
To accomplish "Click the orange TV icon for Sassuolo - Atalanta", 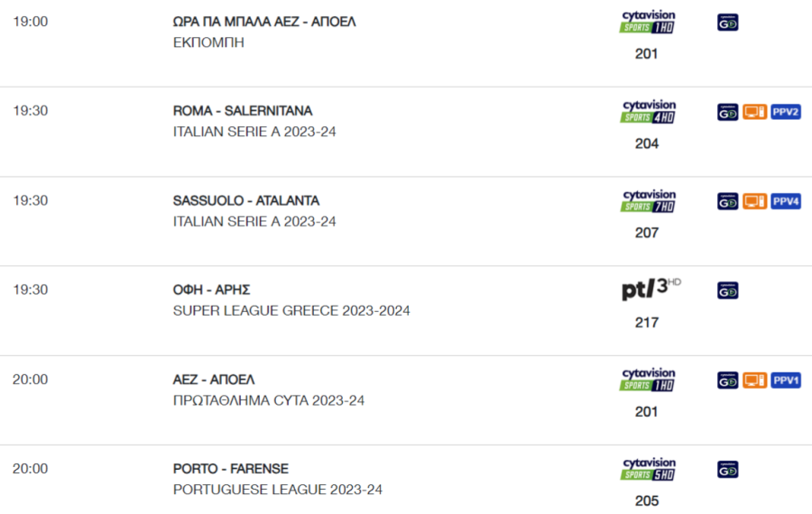I will [x=754, y=201].
